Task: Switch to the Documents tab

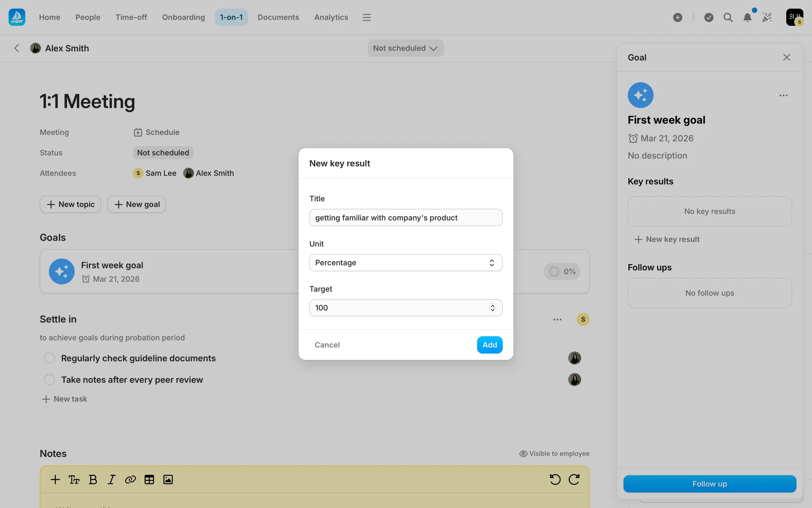Action: (278, 17)
